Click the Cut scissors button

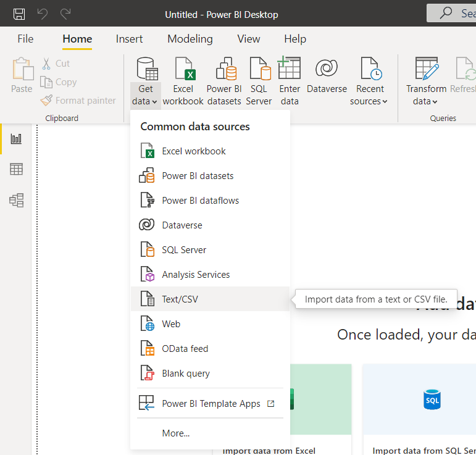coord(56,64)
